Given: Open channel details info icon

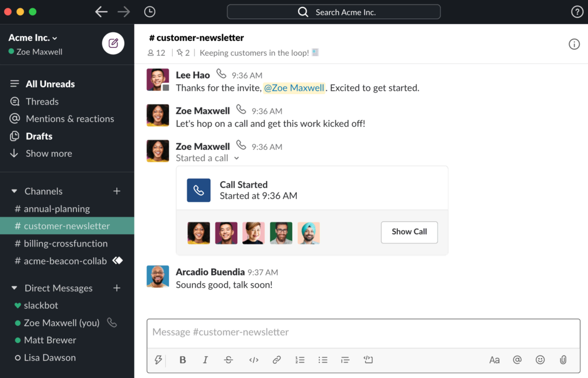Looking at the screenshot, I should pyautogui.click(x=574, y=44).
